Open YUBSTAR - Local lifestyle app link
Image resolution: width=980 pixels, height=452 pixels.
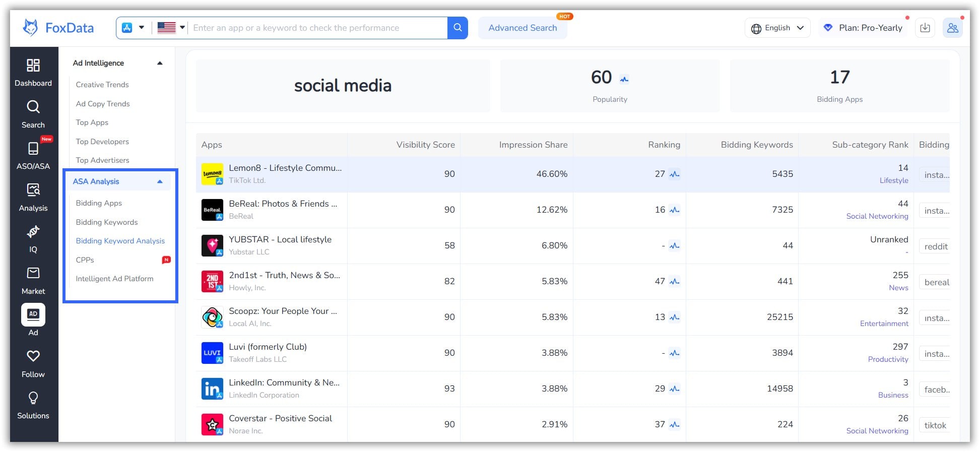280,240
